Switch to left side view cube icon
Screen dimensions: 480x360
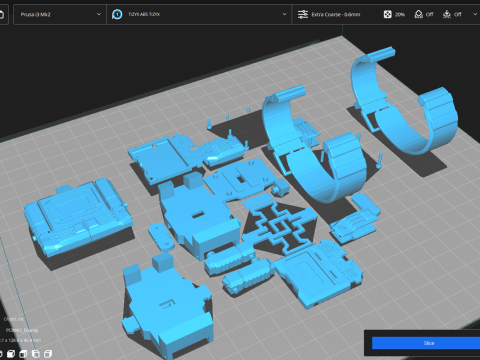pos(36,354)
